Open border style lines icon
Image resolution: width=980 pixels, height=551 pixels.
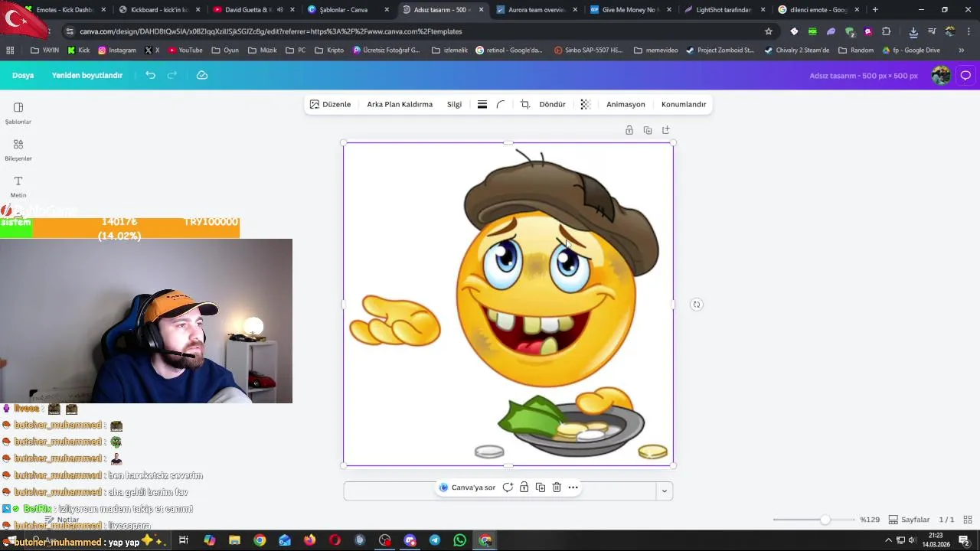(482, 104)
